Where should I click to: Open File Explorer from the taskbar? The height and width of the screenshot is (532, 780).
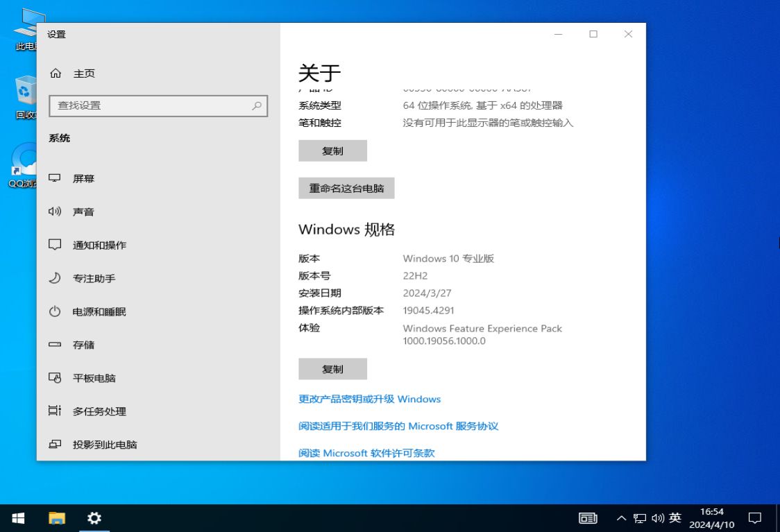point(56,518)
